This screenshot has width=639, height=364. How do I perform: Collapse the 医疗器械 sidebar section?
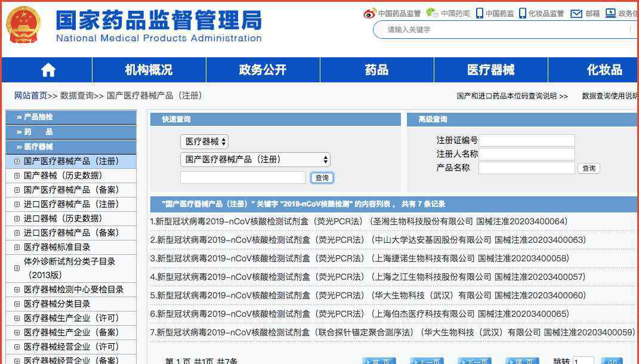coord(71,147)
